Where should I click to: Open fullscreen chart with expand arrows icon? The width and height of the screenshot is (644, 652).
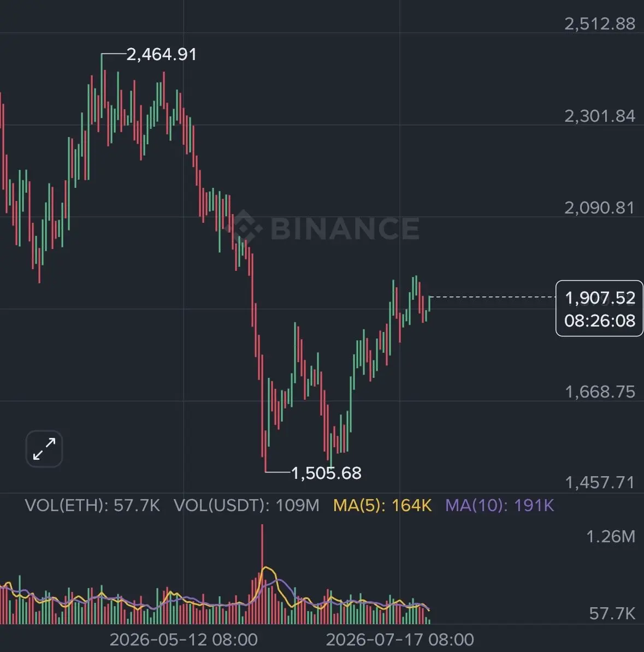[44, 449]
